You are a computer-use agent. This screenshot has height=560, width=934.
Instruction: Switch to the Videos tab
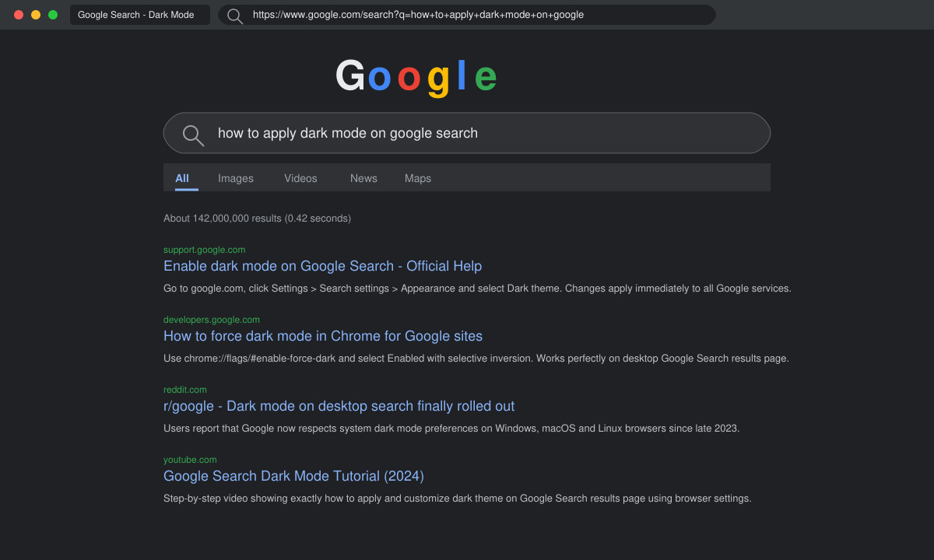tap(300, 178)
